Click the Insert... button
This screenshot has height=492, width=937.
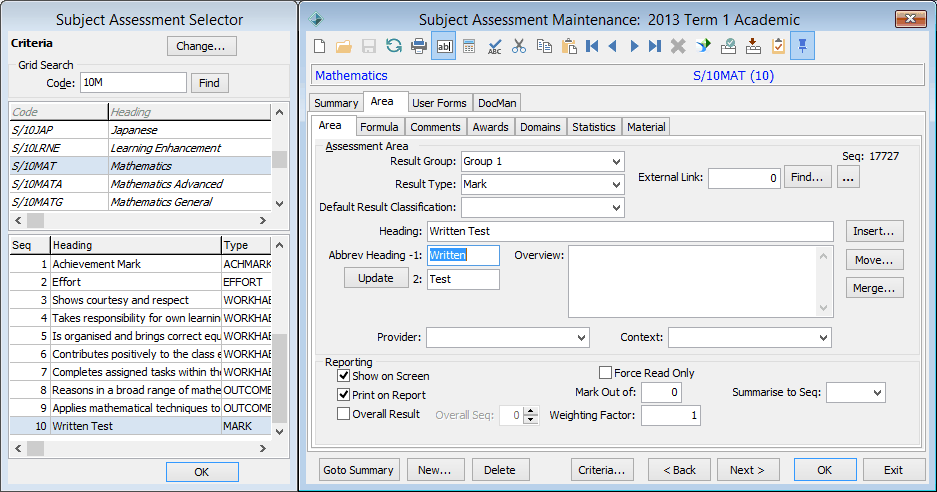(x=874, y=231)
